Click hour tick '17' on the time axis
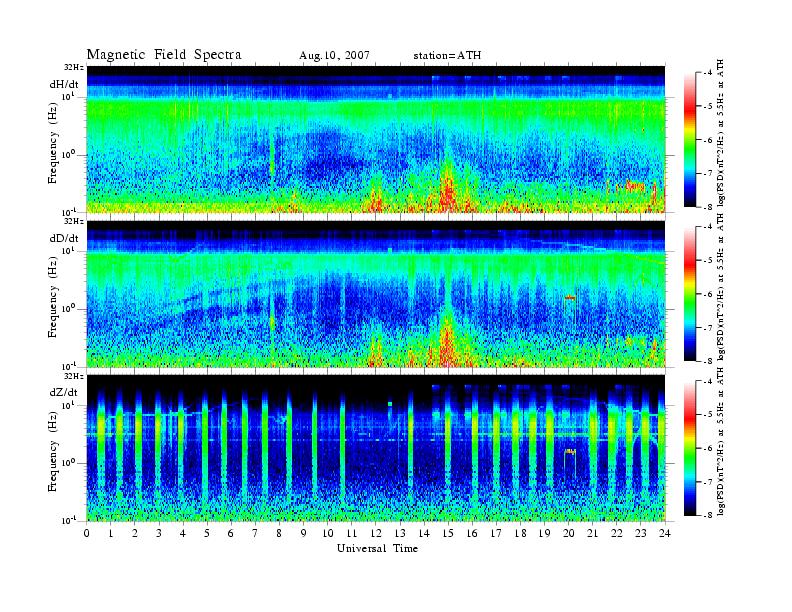Image resolution: width=792 pixels, height=612 pixels. click(x=497, y=534)
